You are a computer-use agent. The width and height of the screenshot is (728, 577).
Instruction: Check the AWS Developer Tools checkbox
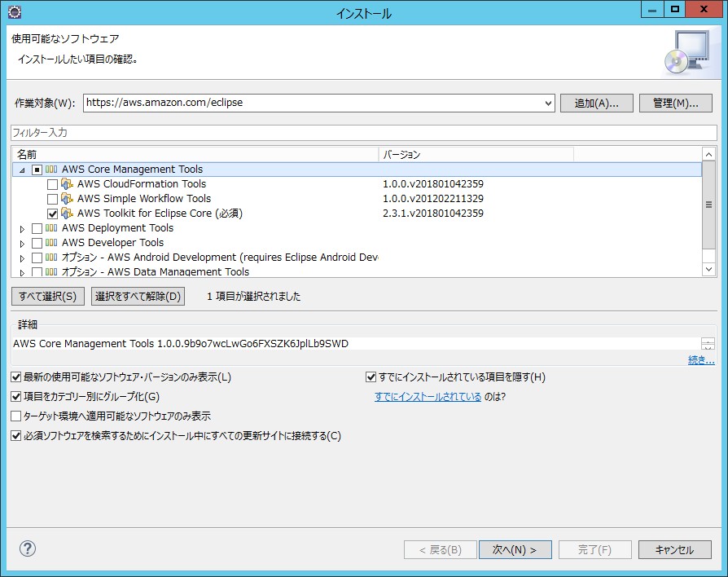coord(37,243)
